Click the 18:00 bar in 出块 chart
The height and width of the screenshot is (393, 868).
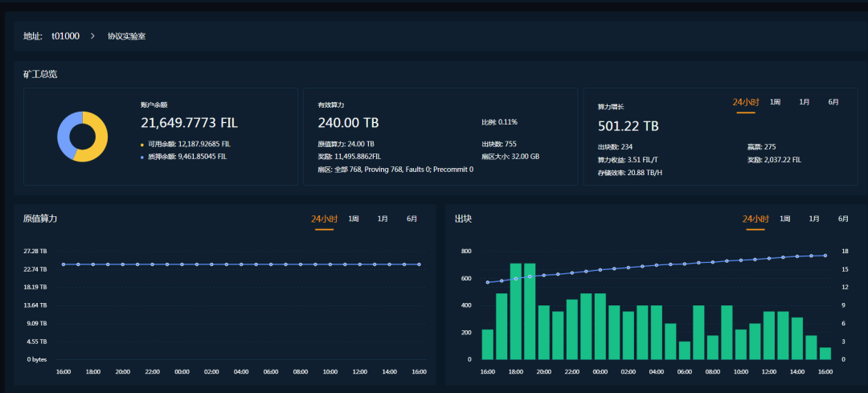[516, 312]
